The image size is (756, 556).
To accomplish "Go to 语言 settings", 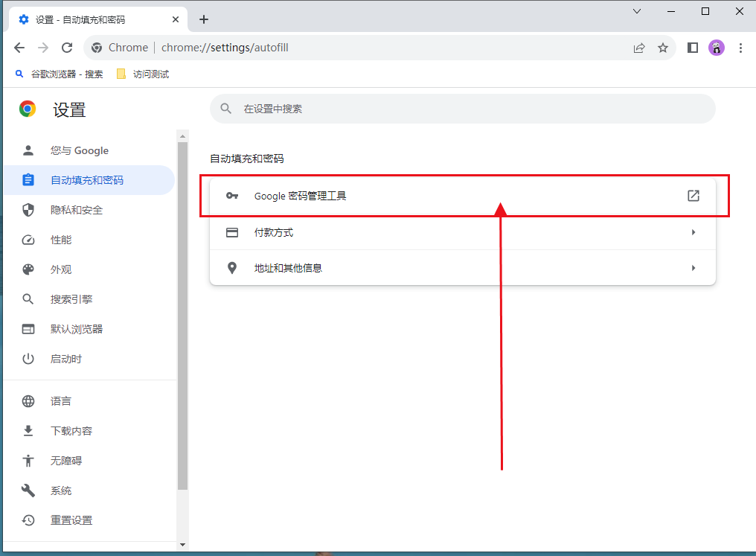I will [x=89, y=401].
